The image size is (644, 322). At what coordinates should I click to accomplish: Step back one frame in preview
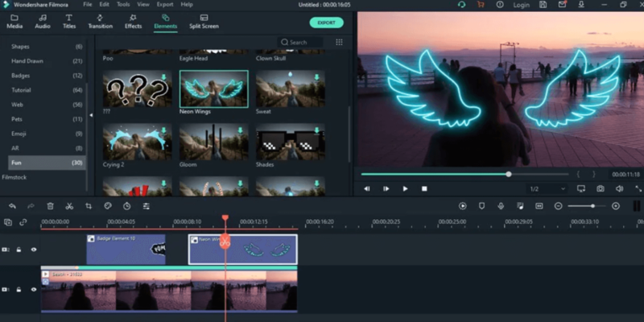click(367, 188)
